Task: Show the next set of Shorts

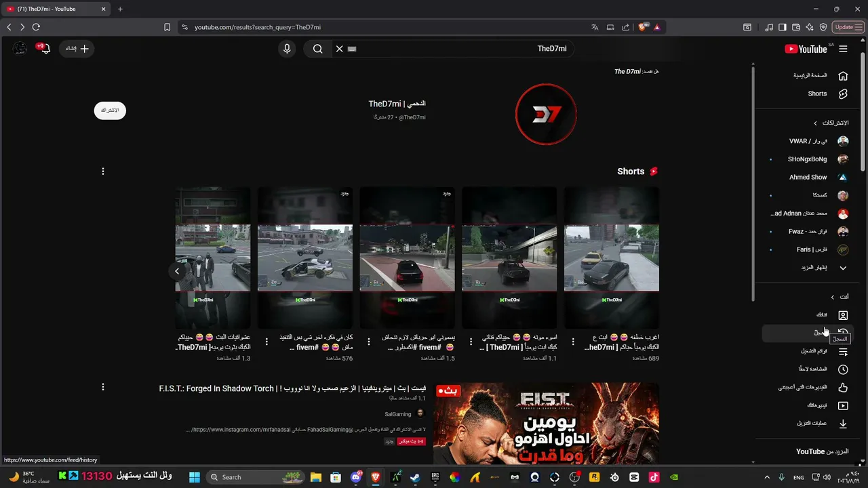Action: [x=177, y=271]
